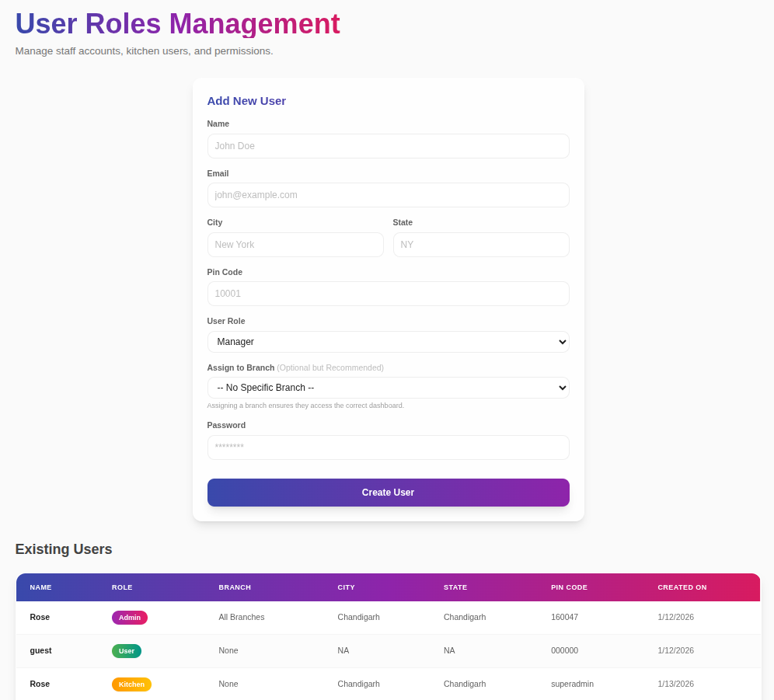This screenshot has width=774, height=700.
Task: Select the Admin role badge for Rose
Action: coord(129,617)
